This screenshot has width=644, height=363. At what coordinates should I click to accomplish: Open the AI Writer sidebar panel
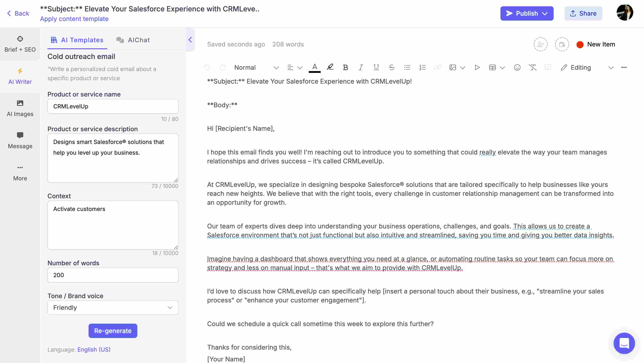coord(20,76)
